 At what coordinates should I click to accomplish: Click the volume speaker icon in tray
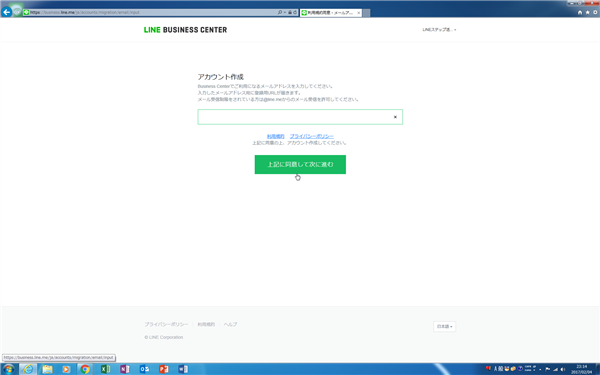click(x=562, y=369)
